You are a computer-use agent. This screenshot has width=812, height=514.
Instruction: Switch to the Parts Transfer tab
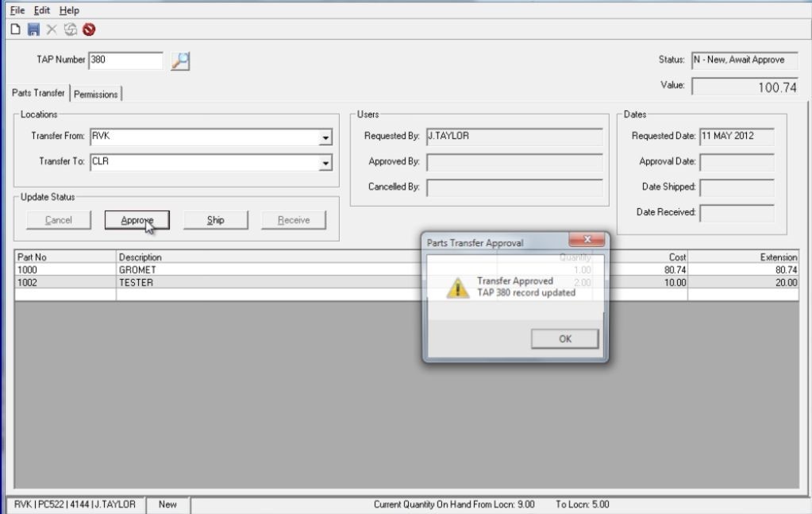pos(38,93)
